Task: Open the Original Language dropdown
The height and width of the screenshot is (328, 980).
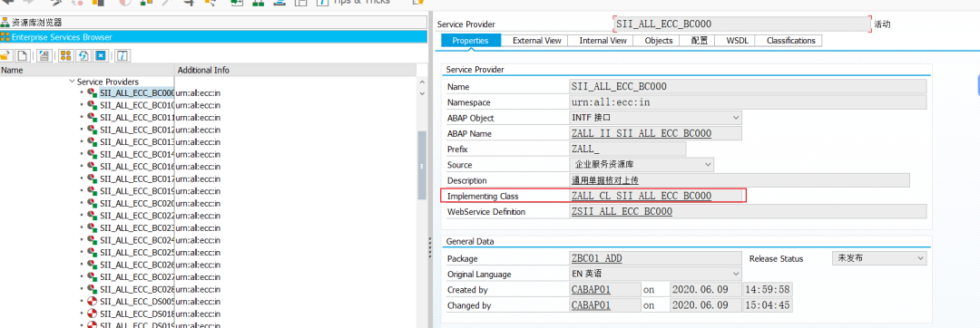Action: pos(735,274)
